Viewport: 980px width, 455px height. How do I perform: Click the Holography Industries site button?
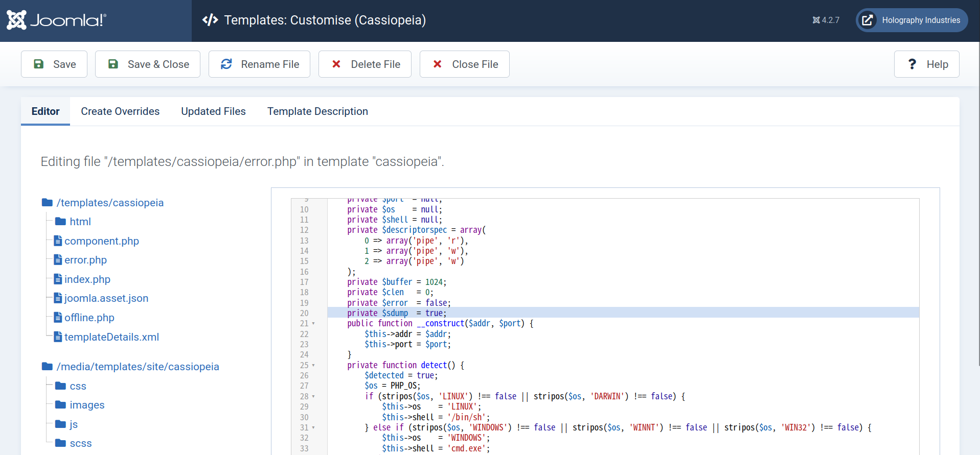(912, 20)
